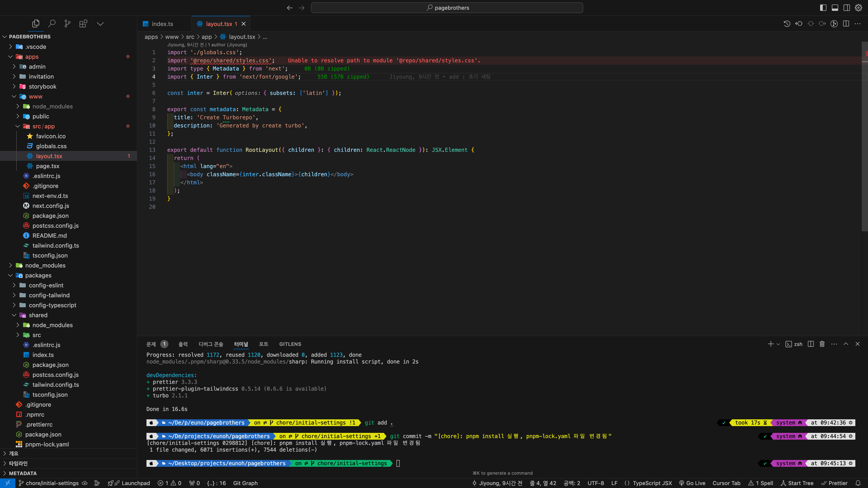Toggle the secondary sidebar layout button

pos(847,7)
